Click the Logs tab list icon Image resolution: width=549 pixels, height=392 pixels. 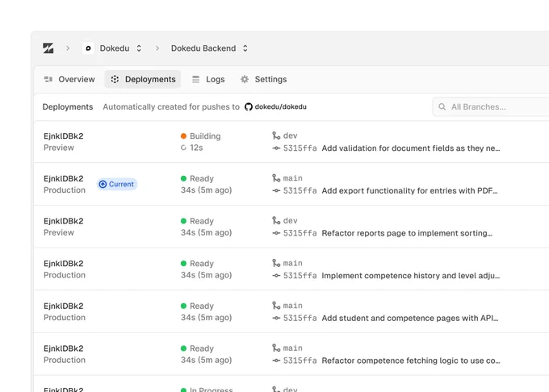(195, 79)
